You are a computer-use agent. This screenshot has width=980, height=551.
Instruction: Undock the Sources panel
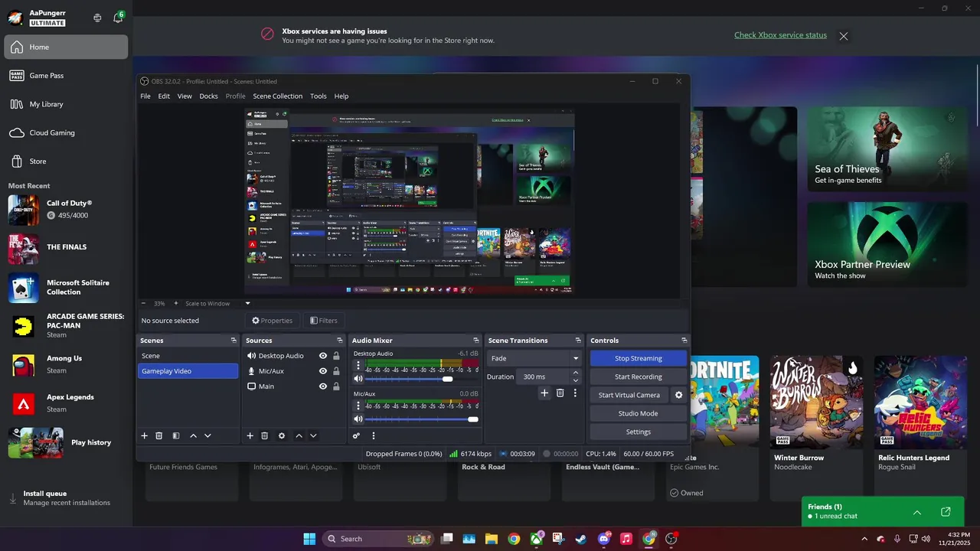click(339, 341)
